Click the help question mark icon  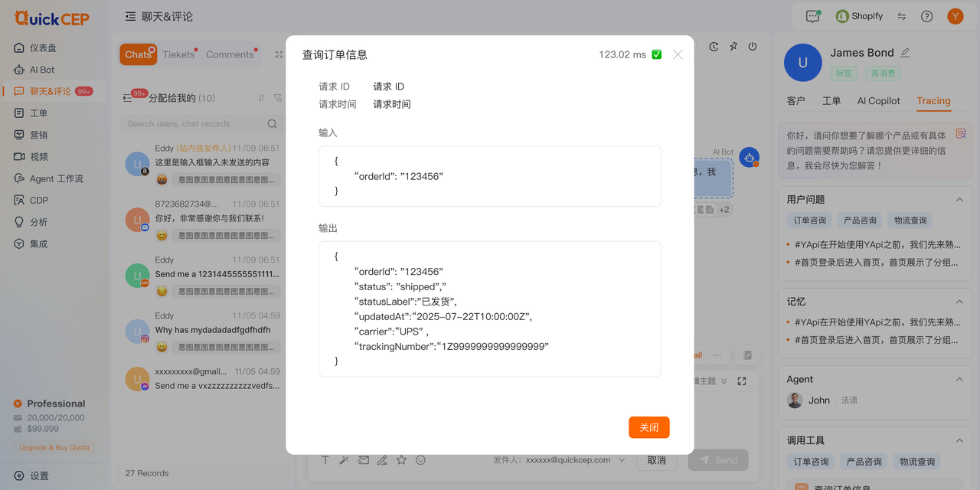(926, 16)
